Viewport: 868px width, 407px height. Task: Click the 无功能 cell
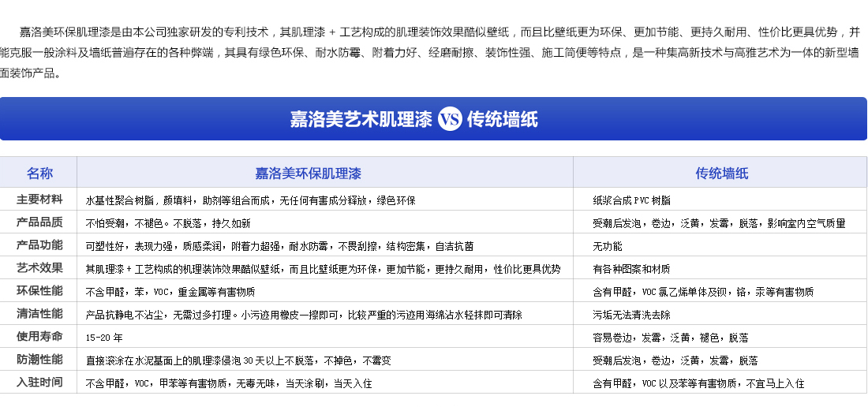[608, 246]
